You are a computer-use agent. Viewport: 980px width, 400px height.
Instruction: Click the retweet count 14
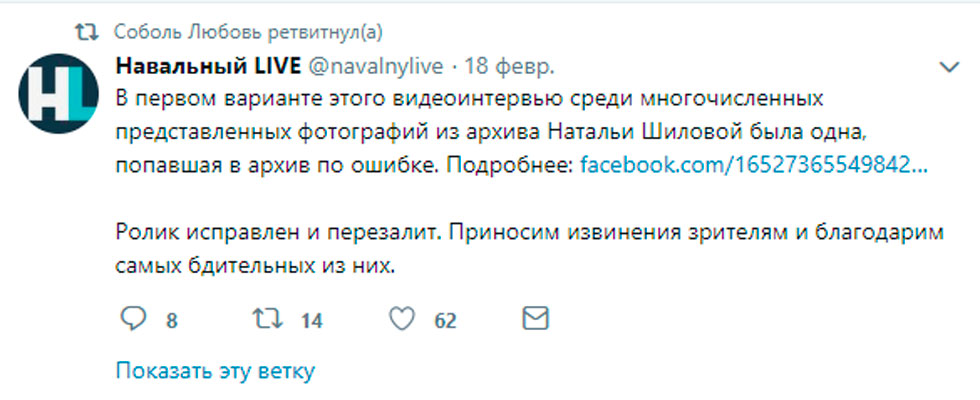pos(311,321)
